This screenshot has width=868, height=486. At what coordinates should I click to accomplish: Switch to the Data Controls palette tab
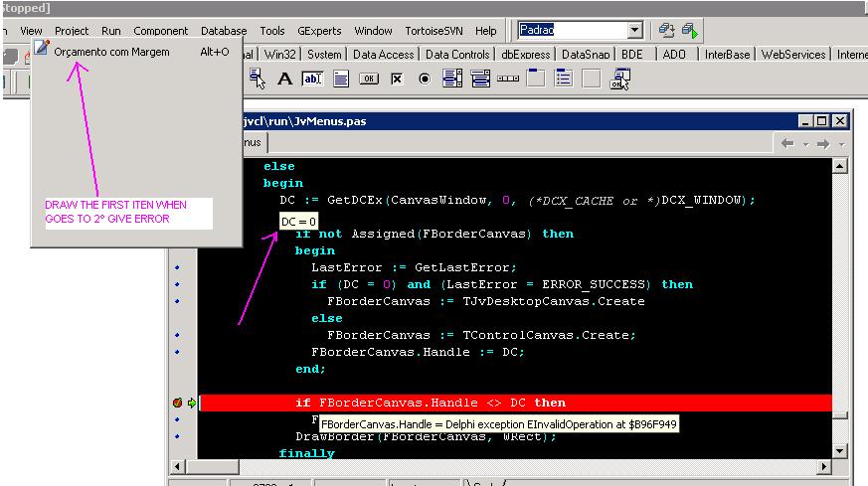(x=457, y=55)
